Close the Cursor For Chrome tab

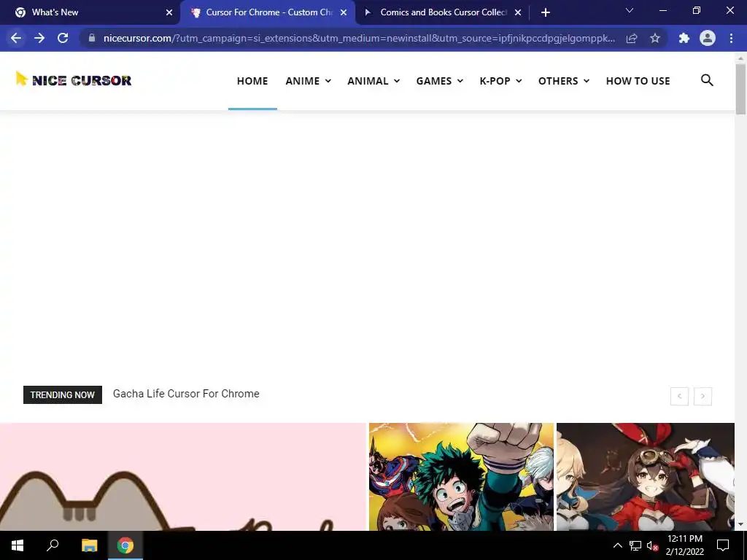click(344, 12)
